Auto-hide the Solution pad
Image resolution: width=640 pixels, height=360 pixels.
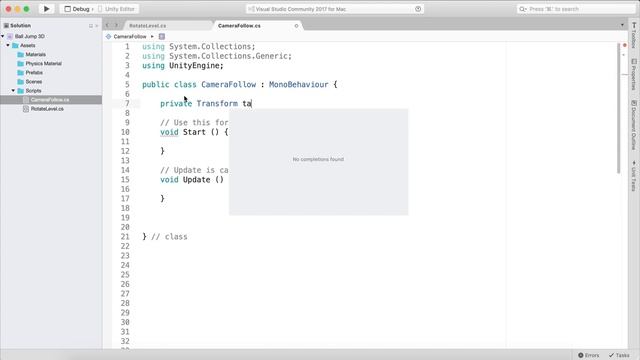(91, 26)
